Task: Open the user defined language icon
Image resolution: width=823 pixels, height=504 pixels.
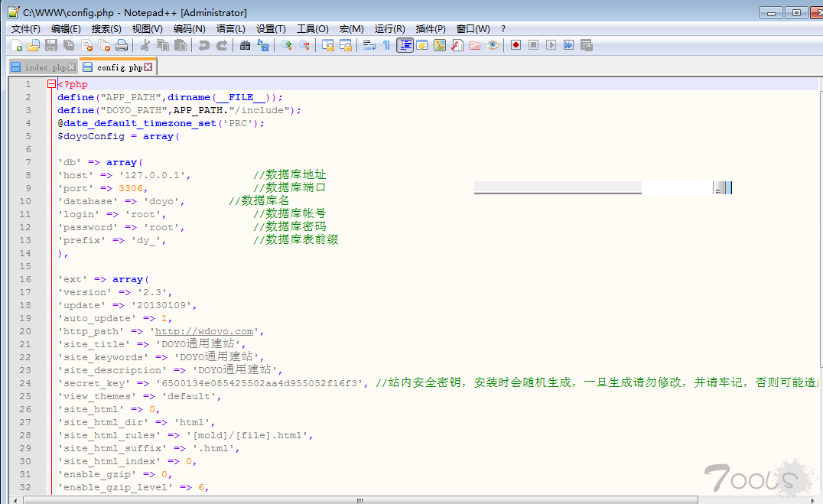Action: pyautogui.click(x=422, y=46)
